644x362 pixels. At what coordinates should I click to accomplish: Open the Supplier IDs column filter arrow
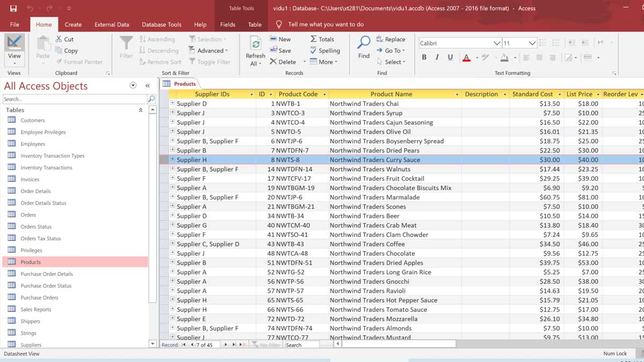click(252, 94)
